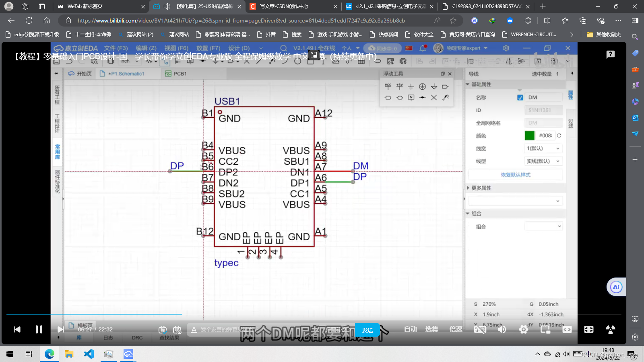
Task: Go to the previous video episode
Action: pyautogui.click(x=17, y=329)
